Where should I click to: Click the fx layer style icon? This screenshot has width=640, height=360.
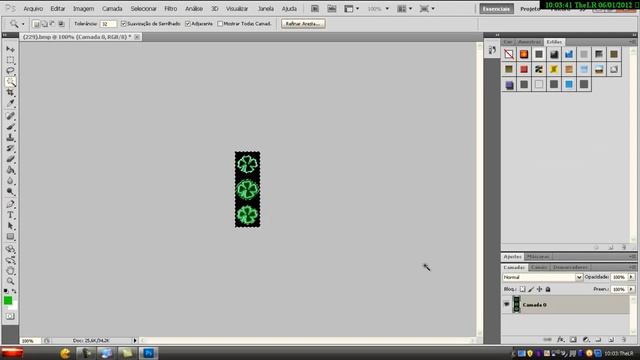pyautogui.click(x=561, y=340)
